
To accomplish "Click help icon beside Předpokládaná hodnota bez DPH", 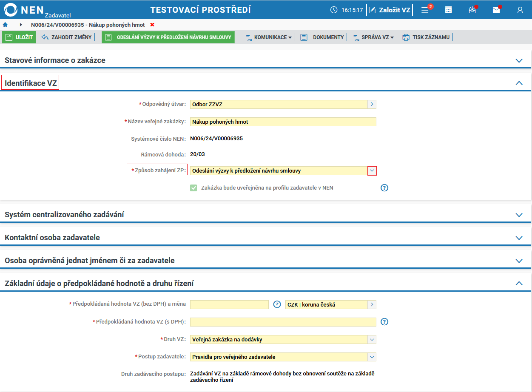I will tap(277, 304).
